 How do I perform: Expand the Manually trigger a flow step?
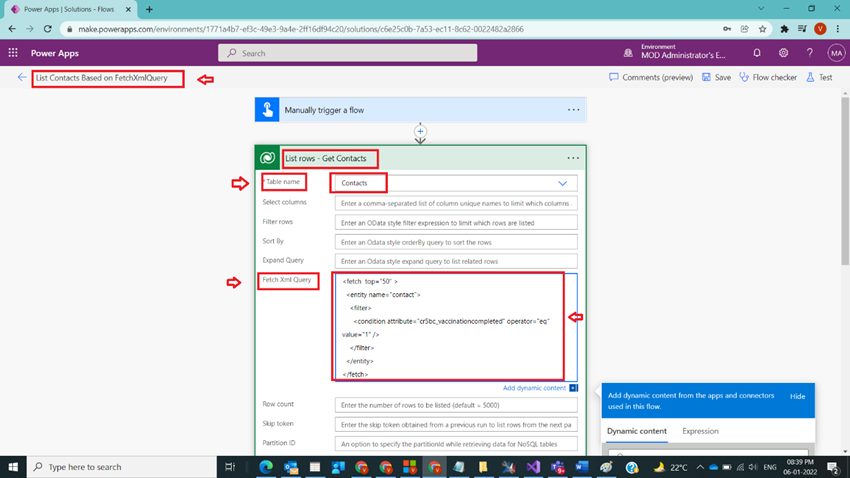tap(420, 110)
